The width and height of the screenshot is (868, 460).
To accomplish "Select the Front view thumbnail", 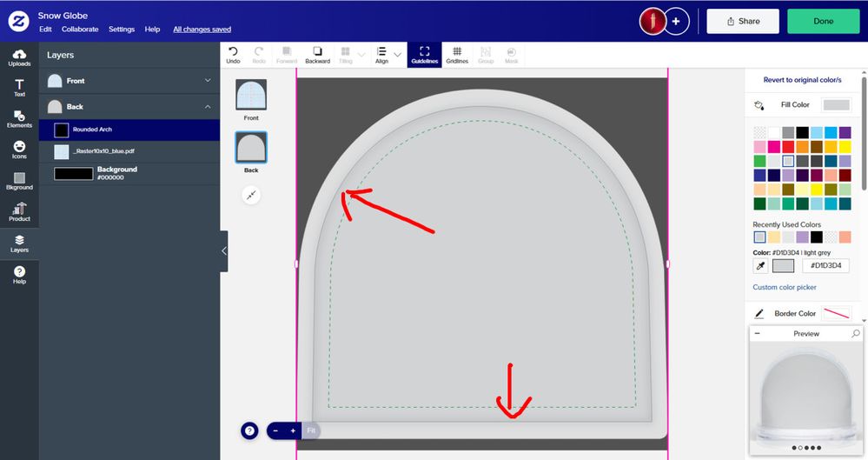I will [x=251, y=95].
